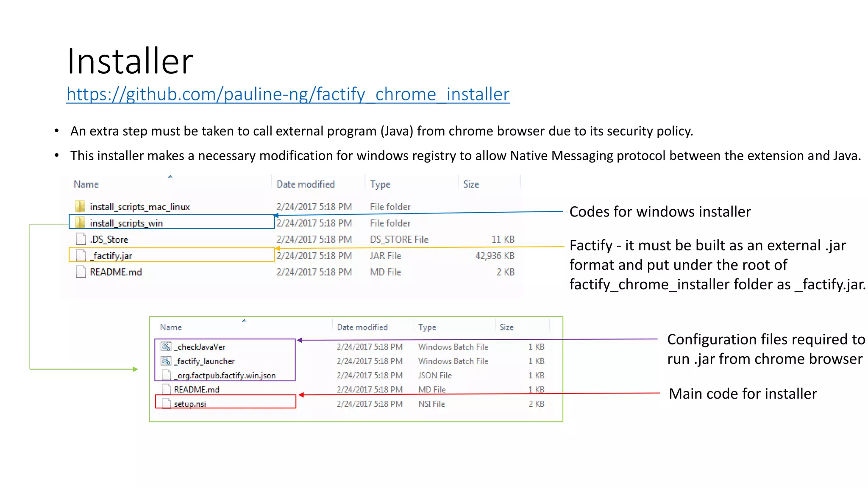Image resolution: width=868 pixels, height=488 pixels.
Task: Click Windows Batch File type for _checkJavaVer
Action: 453,347
